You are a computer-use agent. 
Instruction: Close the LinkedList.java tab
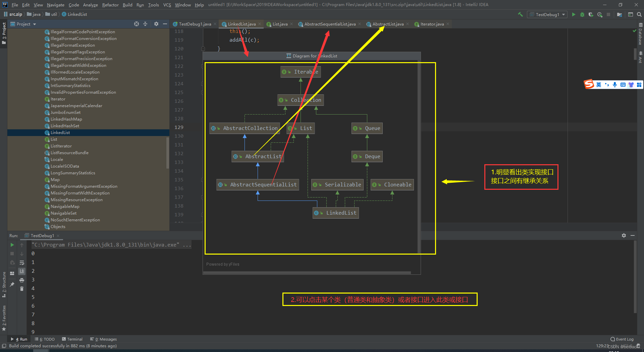click(x=260, y=24)
